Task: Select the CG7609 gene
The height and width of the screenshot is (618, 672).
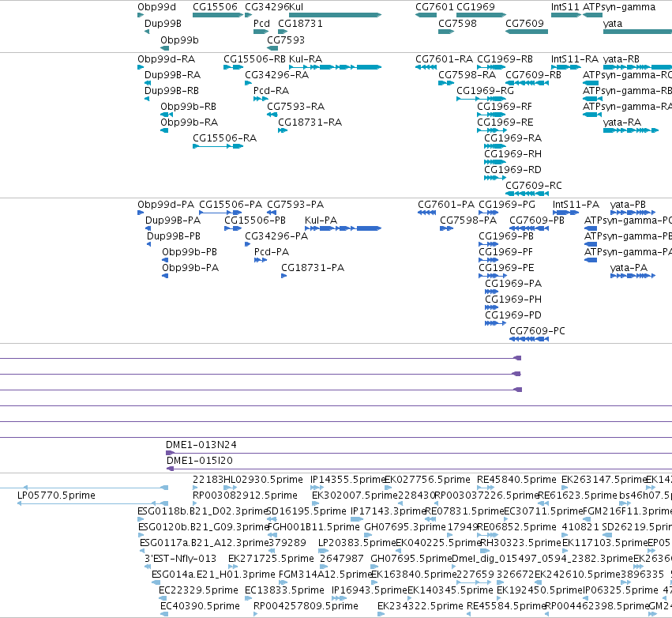Action: pos(527,32)
